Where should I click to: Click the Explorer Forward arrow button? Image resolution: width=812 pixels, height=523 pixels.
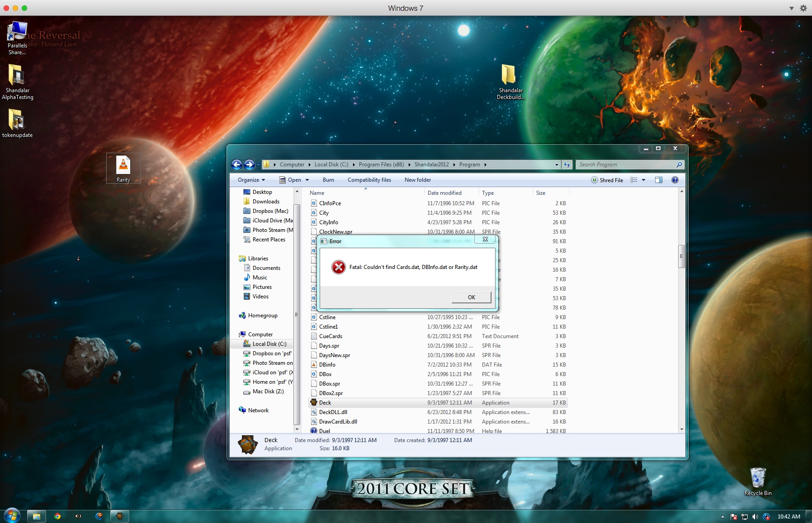249,165
